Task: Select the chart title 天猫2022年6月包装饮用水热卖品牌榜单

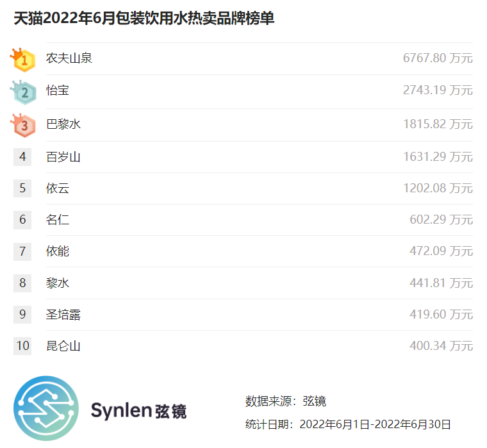Action: click(144, 18)
